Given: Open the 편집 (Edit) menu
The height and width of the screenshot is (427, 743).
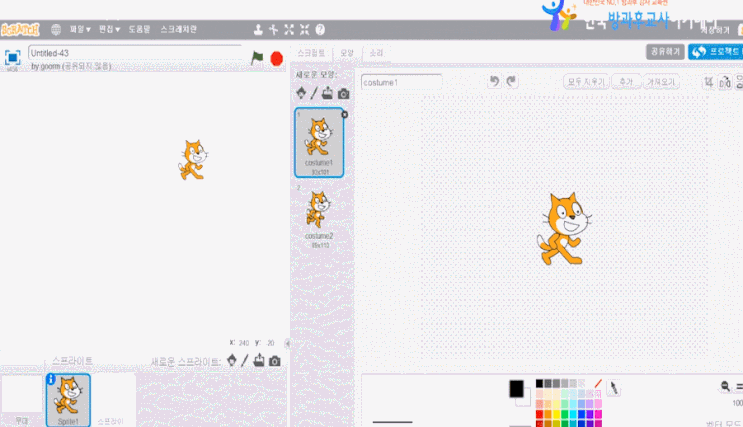Looking at the screenshot, I should click(109, 29).
